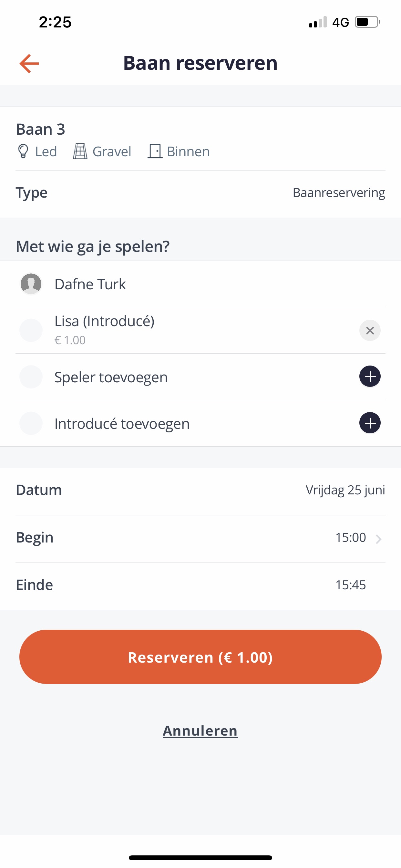
Task: Tap the Vrijdag 25 juni date value
Action: coord(345,490)
